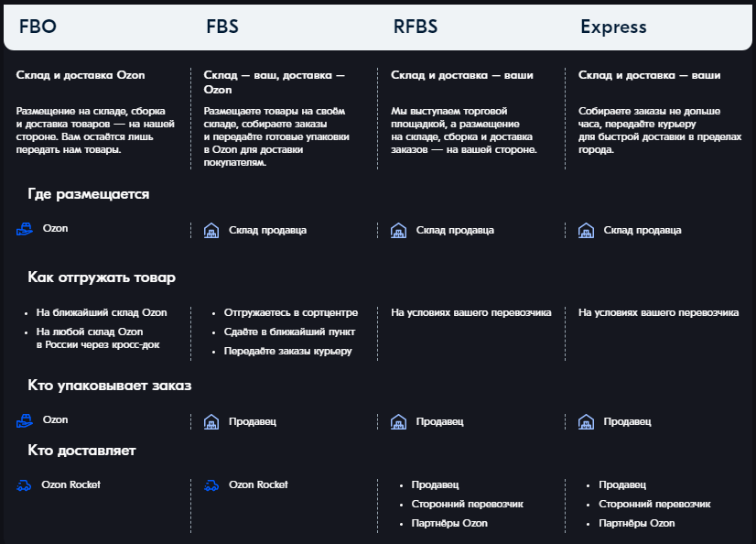The width and height of the screenshot is (756, 544).
Task: Click Отгружаетесь в сортцентре list item
Action: point(291,312)
